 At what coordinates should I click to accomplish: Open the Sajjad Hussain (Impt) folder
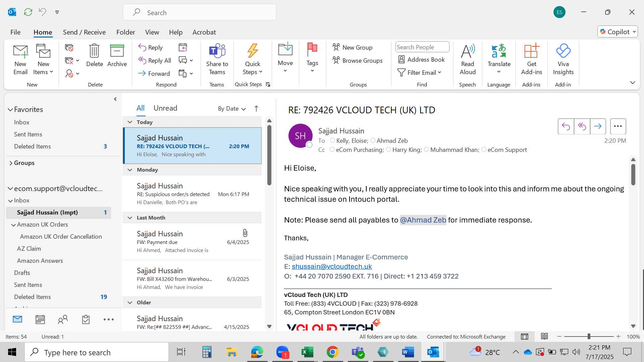(x=59, y=213)
